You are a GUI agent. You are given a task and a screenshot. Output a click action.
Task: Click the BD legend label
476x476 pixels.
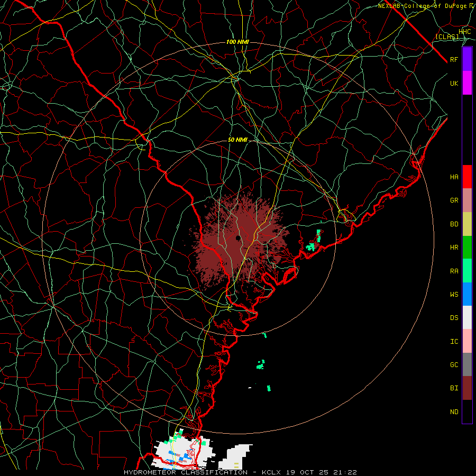tap(454, 224)
